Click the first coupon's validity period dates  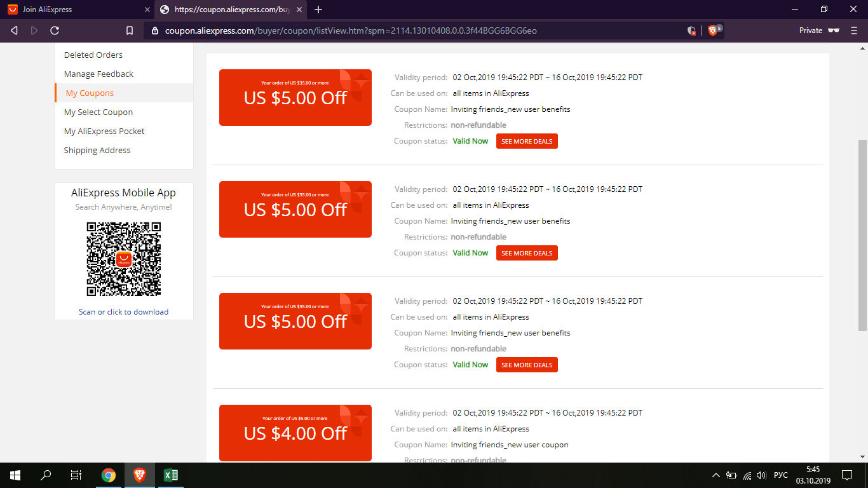[x=547, y=78]
